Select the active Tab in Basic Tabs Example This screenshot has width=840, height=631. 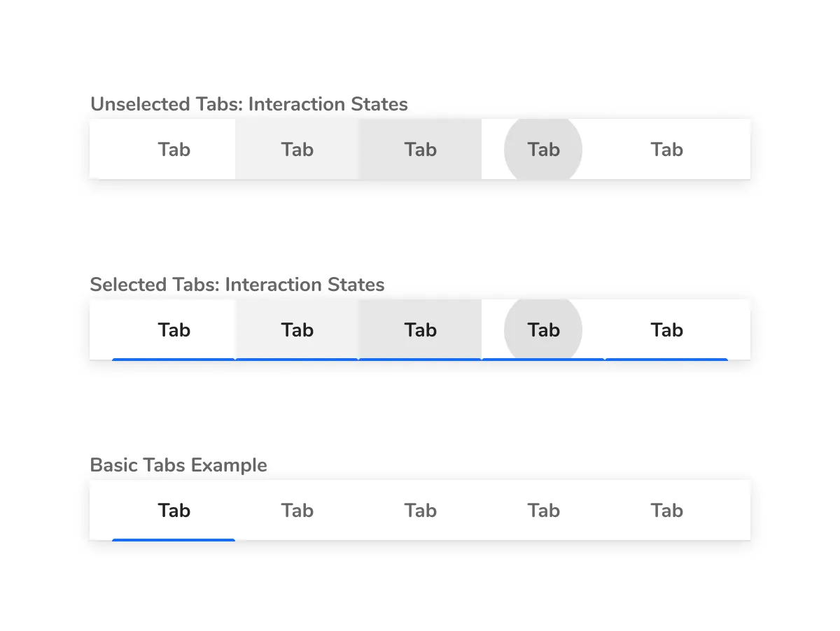click(174, 510)
